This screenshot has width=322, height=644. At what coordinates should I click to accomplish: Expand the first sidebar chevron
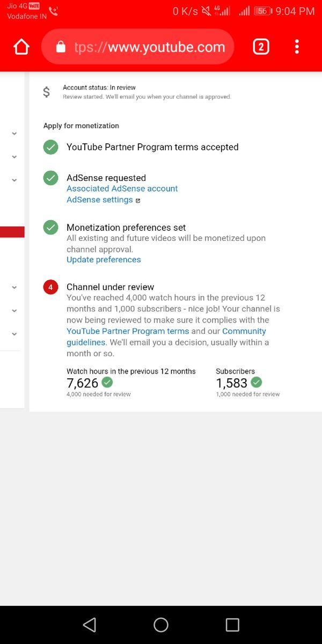(x=14, y=134)
